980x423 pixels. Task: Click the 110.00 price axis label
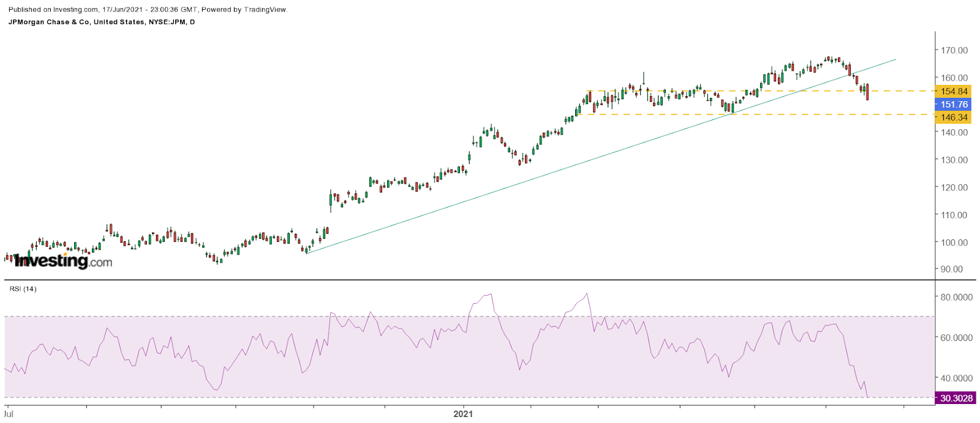tap(954, 215)
